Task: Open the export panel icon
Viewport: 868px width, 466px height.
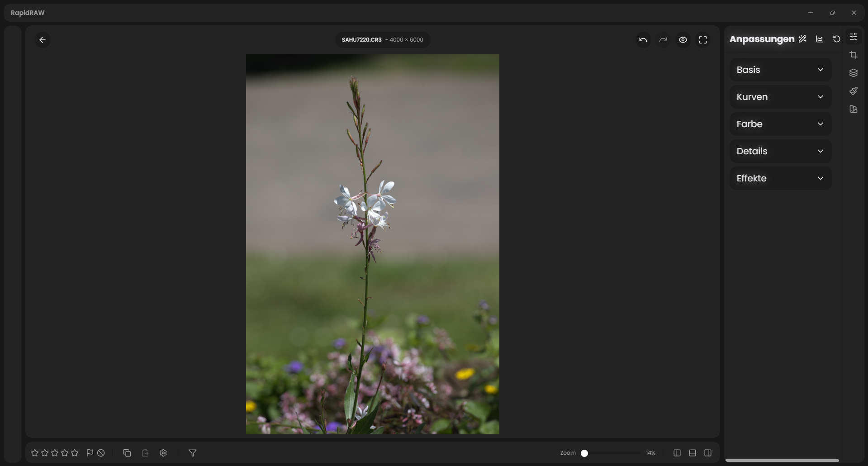Action: (854, 109)
